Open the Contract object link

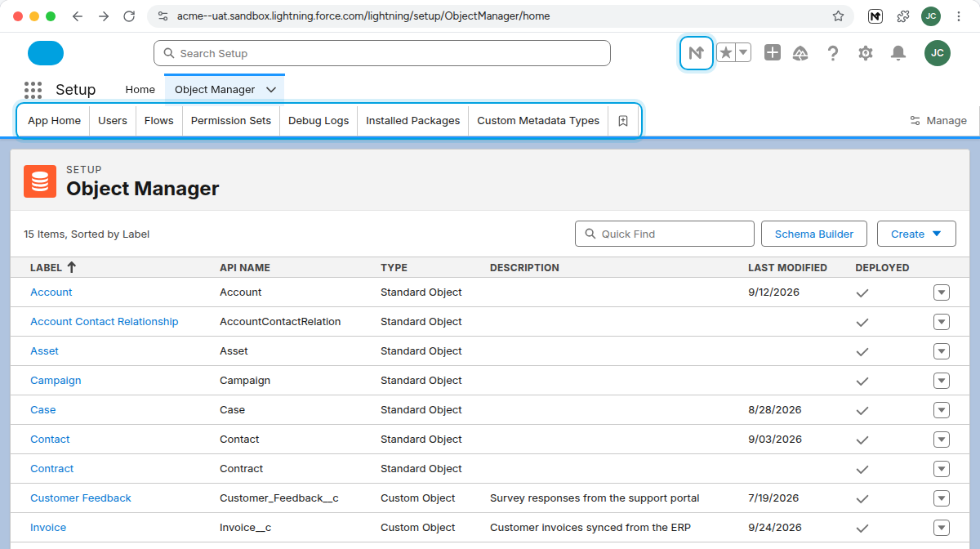point(52,469)
